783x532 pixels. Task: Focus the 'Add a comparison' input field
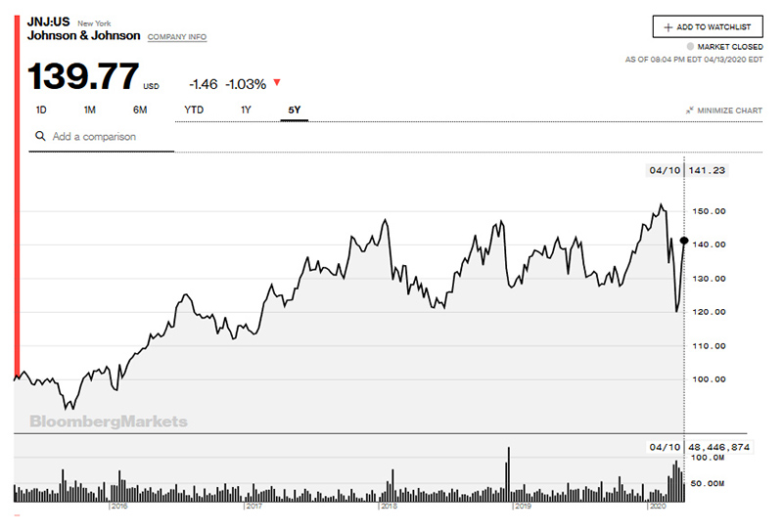[x=108, y=137]
